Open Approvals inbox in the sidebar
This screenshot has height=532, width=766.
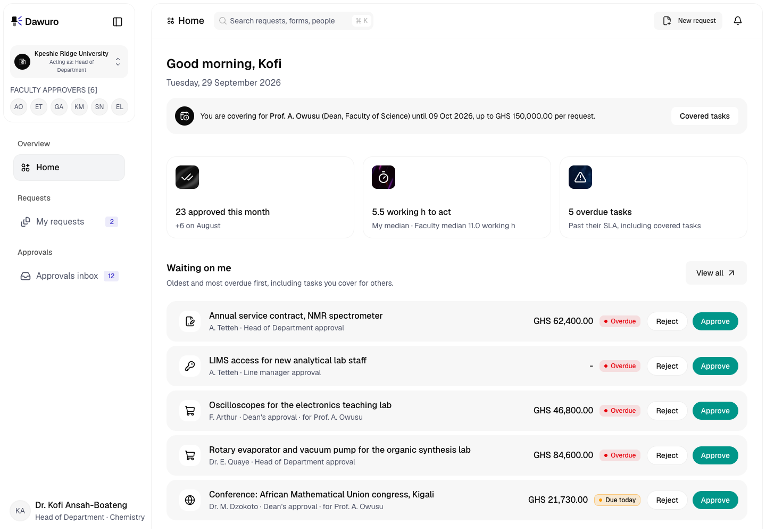pos(69,276)
